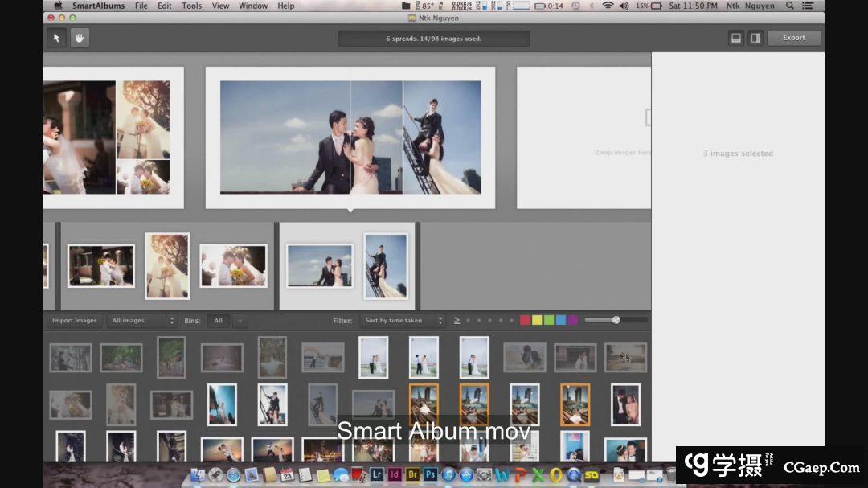Open the Window menu
The image size is (868, 488).
[253, 6]
